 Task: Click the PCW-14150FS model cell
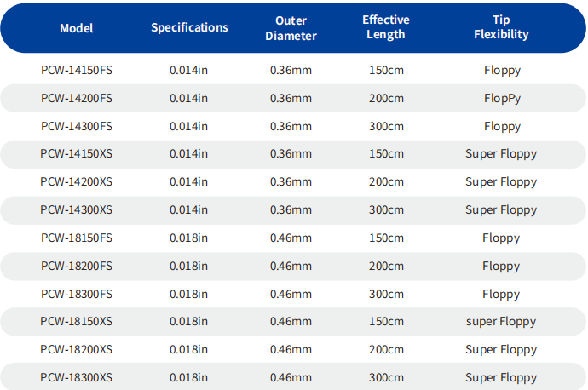point(77,71)
